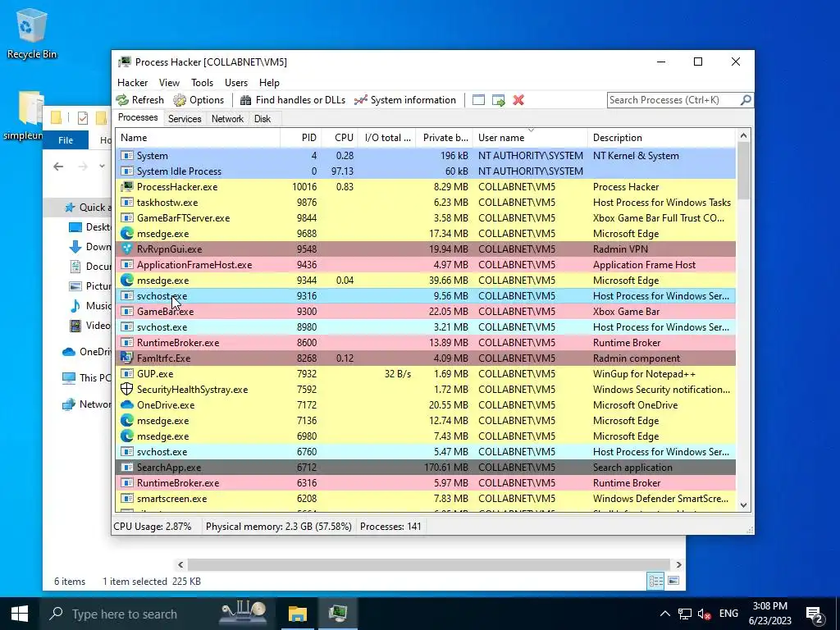Click the Edge icon for msedge.exe PID 9344
The image size is (840, 630).
pyautogui.click(x=127, y=281)
